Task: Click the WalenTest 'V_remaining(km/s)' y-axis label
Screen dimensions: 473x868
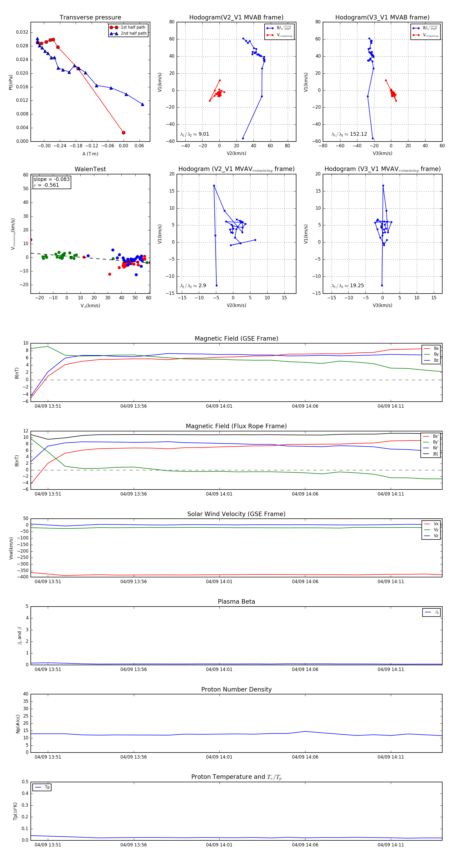Action: (13, 234)
